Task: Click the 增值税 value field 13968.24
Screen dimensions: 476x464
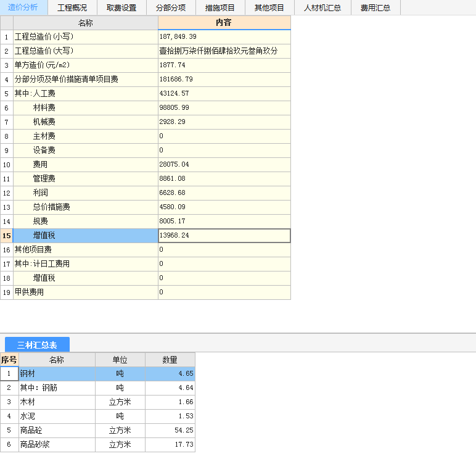Action: click(x=224, y=236)
